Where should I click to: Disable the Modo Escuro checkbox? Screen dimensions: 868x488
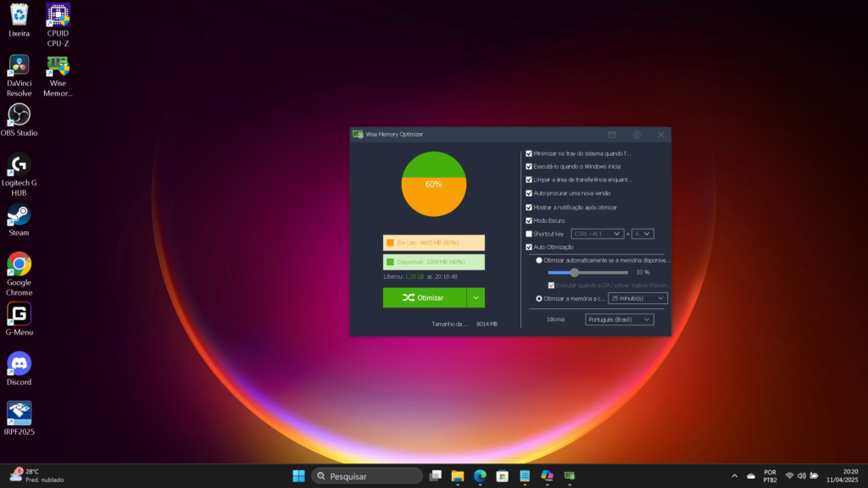coord(529,220)
